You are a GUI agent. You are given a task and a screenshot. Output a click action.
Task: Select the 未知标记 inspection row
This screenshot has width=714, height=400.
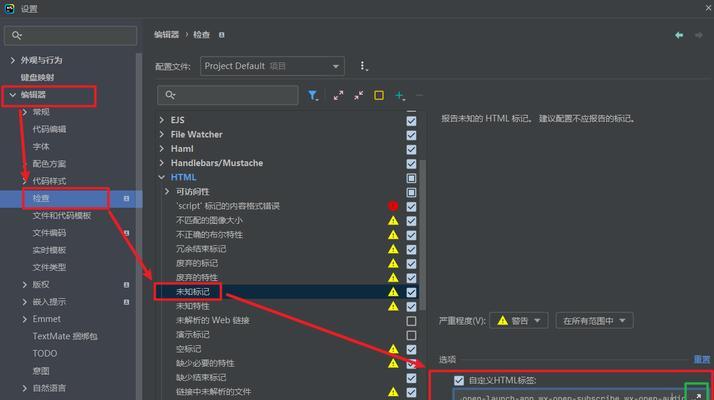tap(289, 292)
